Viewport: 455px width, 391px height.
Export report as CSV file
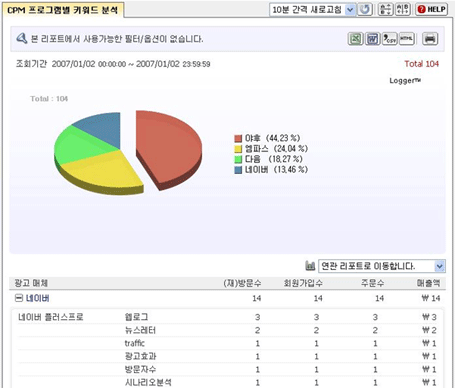[x=389, y=39]
